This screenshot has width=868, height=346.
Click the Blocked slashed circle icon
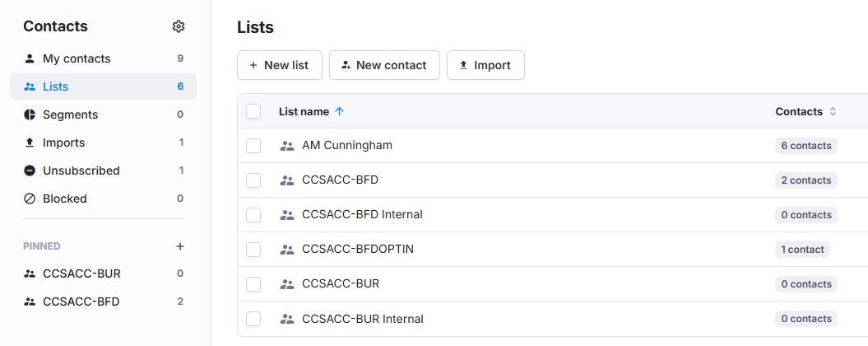[x=30, y=199]
